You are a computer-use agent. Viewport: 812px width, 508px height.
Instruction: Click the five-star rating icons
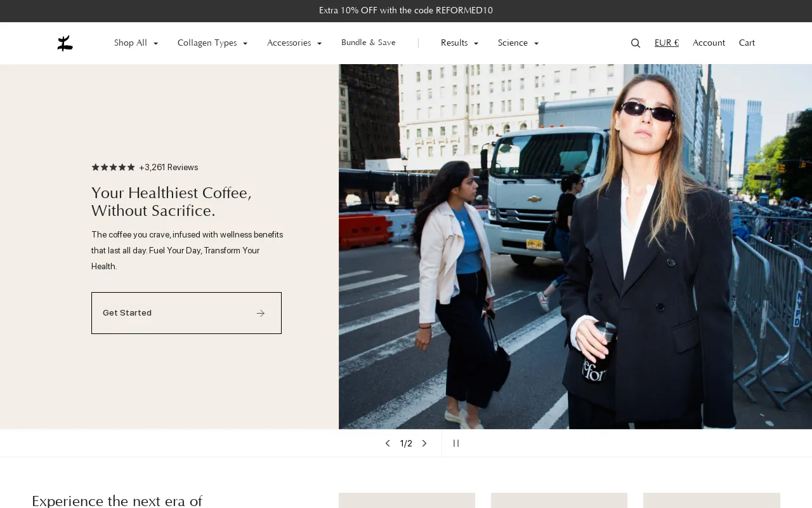pos(113,168)
